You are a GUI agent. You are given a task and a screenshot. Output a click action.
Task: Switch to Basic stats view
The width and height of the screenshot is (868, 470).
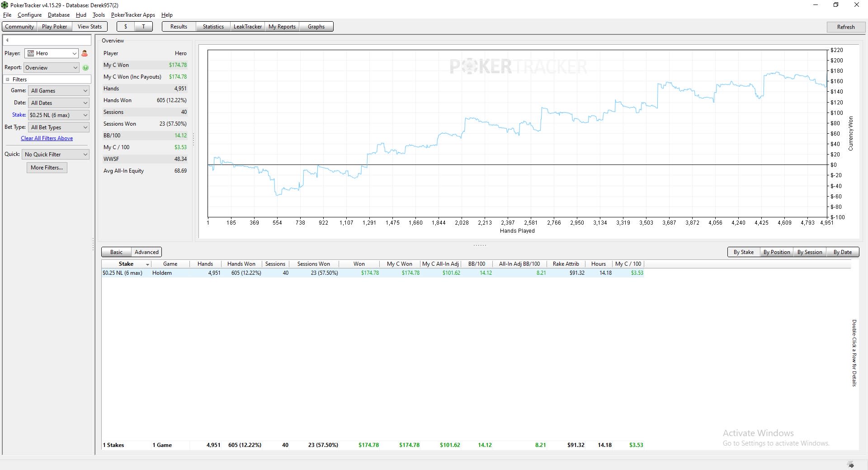click(x=116, y=252)
